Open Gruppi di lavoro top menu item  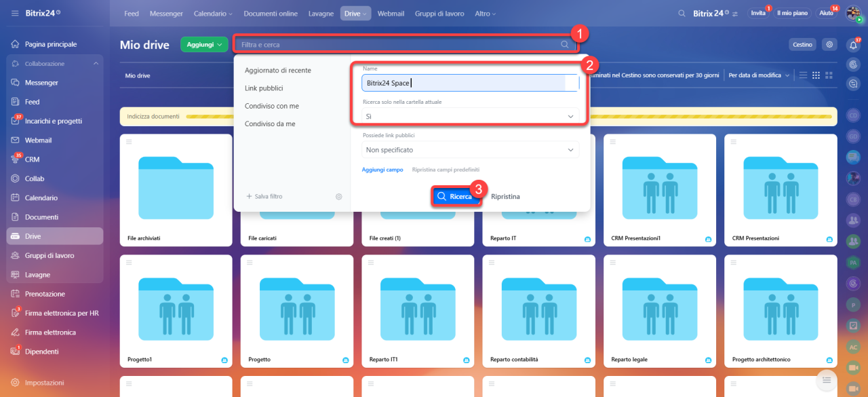[x=439, y=14]
